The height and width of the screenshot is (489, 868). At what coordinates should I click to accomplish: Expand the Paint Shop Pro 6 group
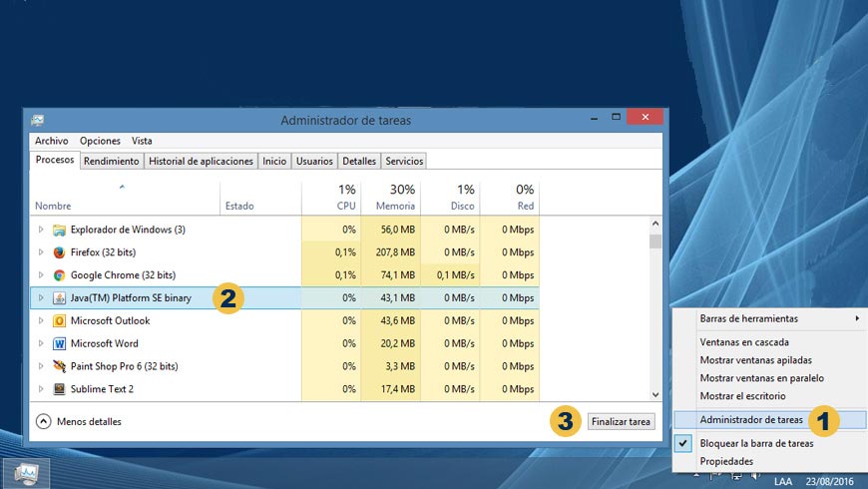[x=41, y=365]
